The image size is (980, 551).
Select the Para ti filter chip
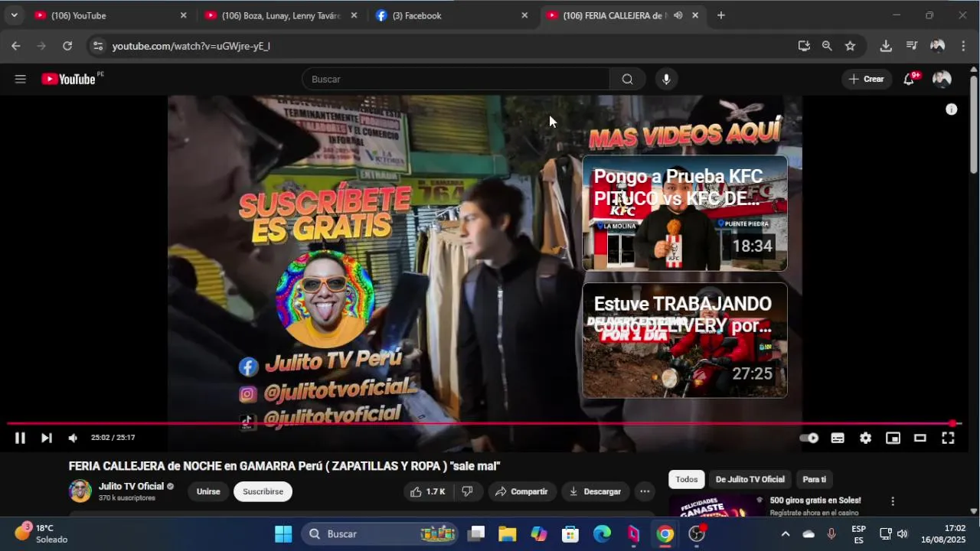[814, 479]
